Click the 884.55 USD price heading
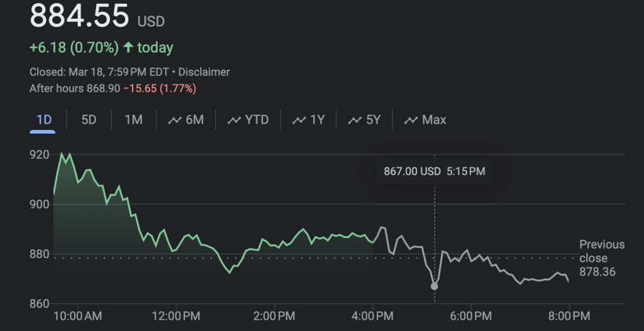The width and height of the screenshot is (644, 331). pos(97,16)
